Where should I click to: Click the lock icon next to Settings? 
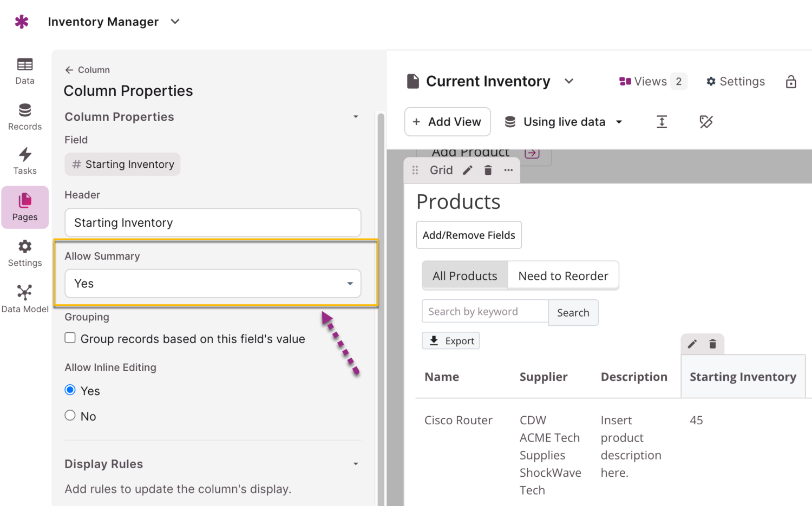(791, 82)
